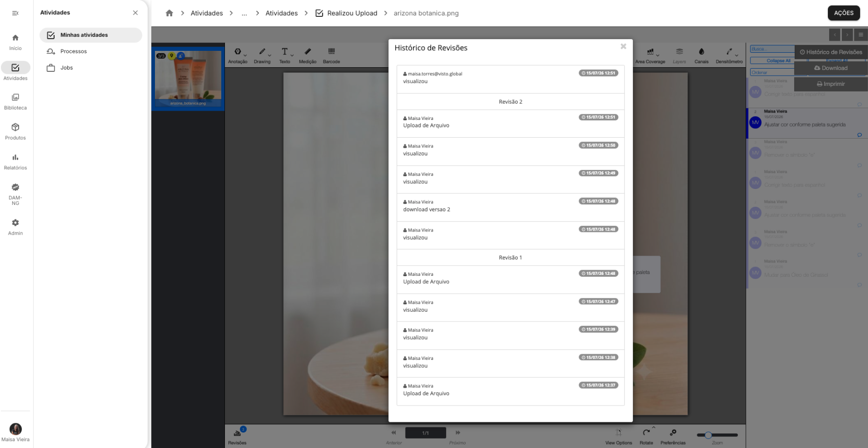Click the right arrow button above comments
Viewport: 868px width, 448px height.
tap(847, 35)
